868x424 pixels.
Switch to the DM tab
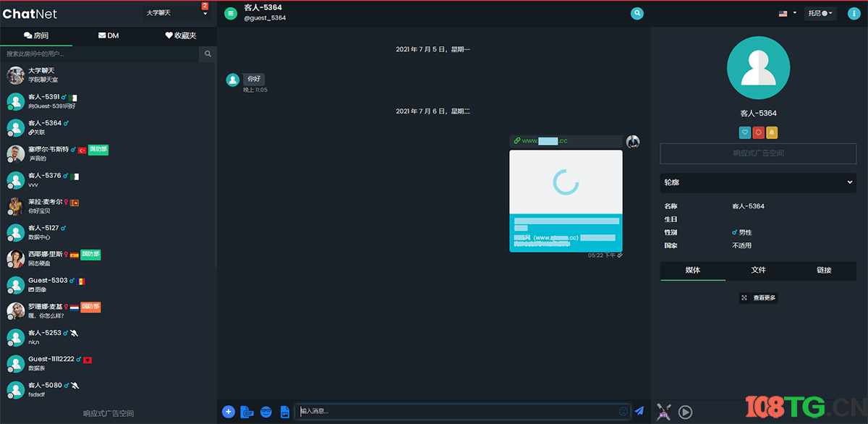point(109,35)
